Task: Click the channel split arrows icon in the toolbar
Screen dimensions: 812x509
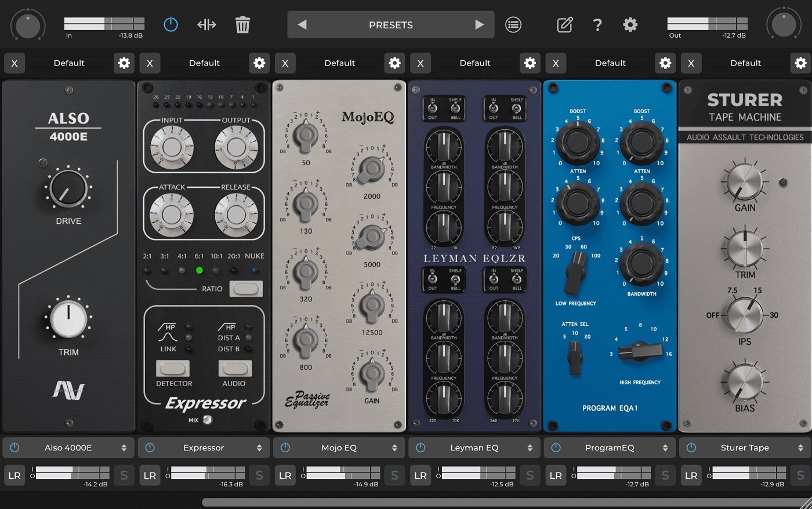Action: (x=206, y=24)
